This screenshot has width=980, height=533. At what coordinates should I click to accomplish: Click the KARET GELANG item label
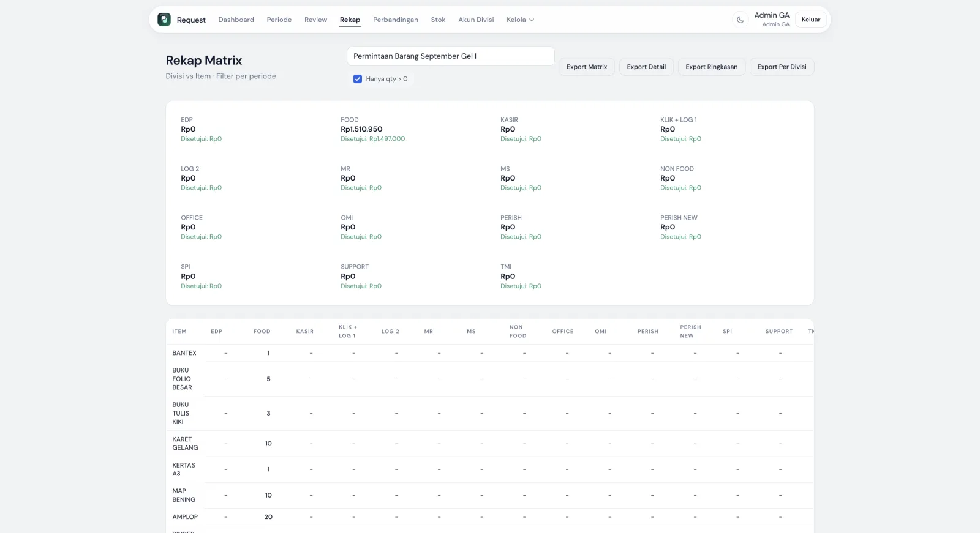(185, 444)
